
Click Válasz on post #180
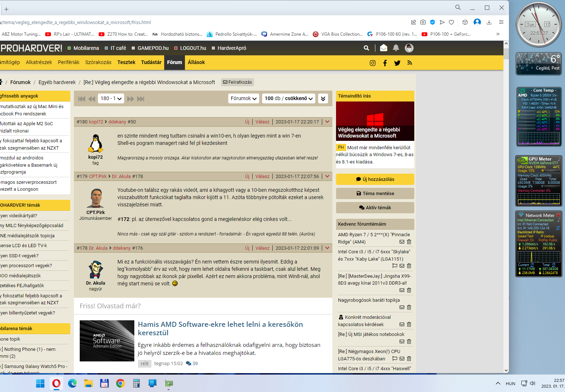coord(262,122)
